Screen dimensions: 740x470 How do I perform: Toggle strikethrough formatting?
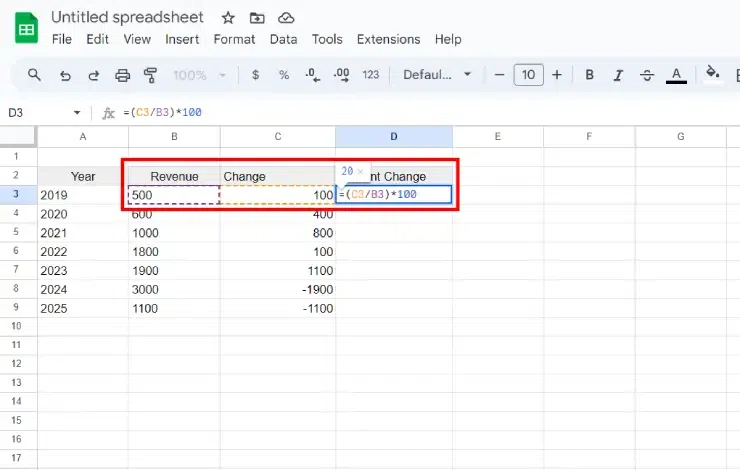pyautogui.click(x=647, y=75)
